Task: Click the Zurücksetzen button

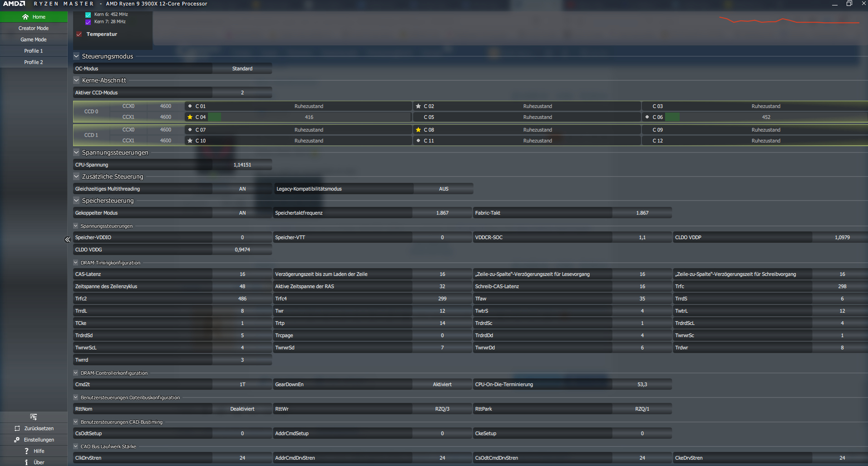Action: click(x=34, y=428)
